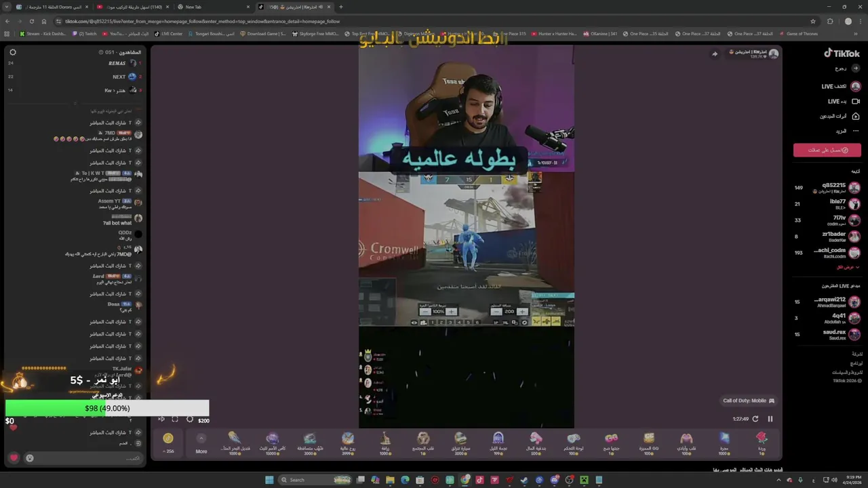
Task: Open the browser three-dot menu
Action: pyautogui.click(x=861, y=21)
